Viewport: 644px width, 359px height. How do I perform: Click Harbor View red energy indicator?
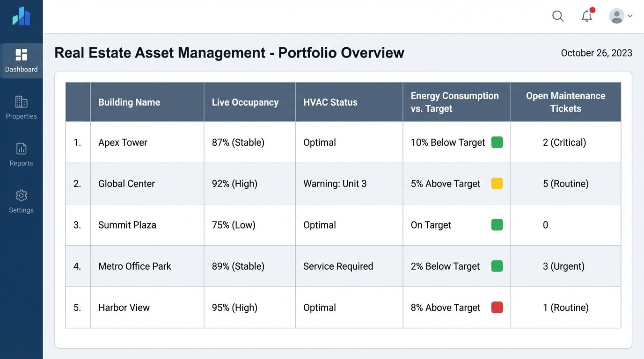pyautogui.click(x=497, y=308)
